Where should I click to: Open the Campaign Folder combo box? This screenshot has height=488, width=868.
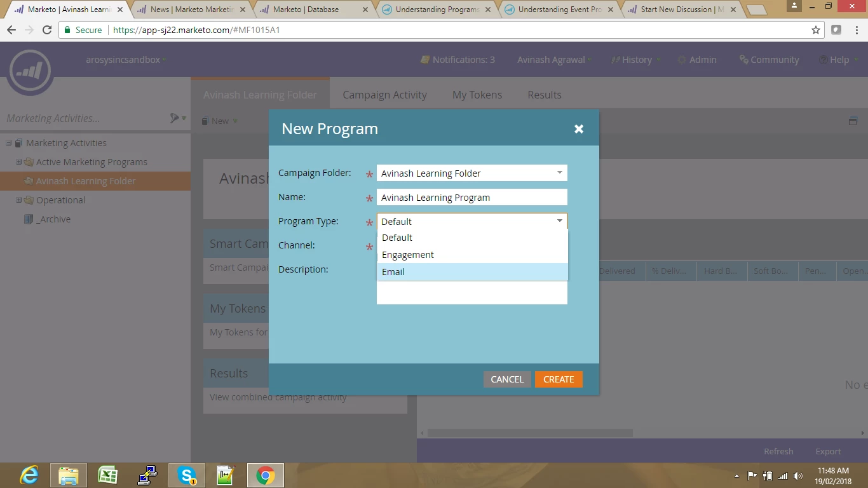click(472, 173)
